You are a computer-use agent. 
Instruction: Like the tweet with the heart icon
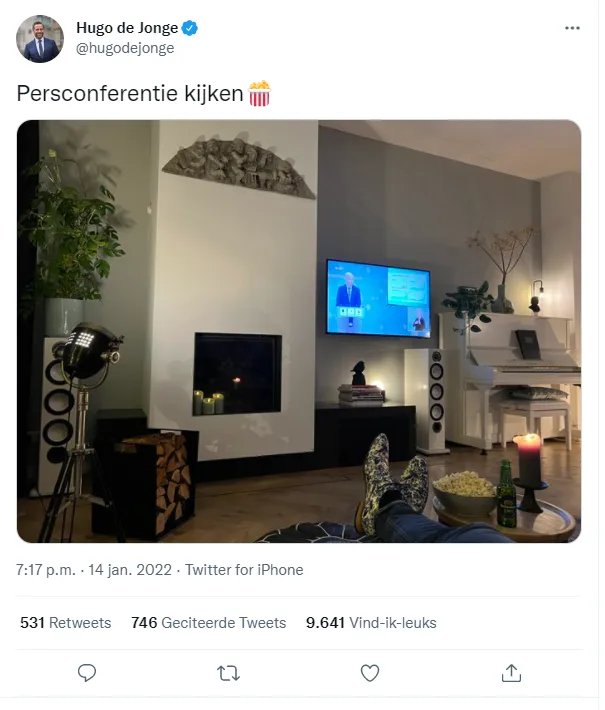coord(370,673)
